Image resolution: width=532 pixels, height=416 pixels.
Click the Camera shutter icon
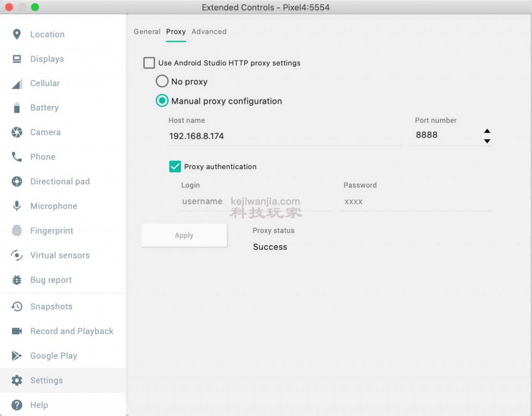point(17,132)
